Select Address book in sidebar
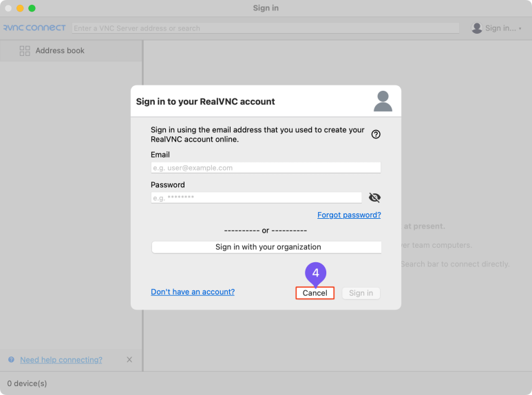The height and width of the screenshot is (395, 532). 60,51
